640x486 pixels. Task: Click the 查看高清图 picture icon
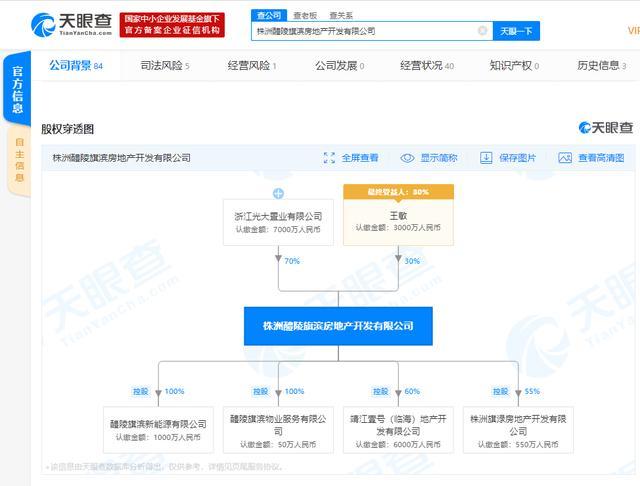click(x=564, y=158)
